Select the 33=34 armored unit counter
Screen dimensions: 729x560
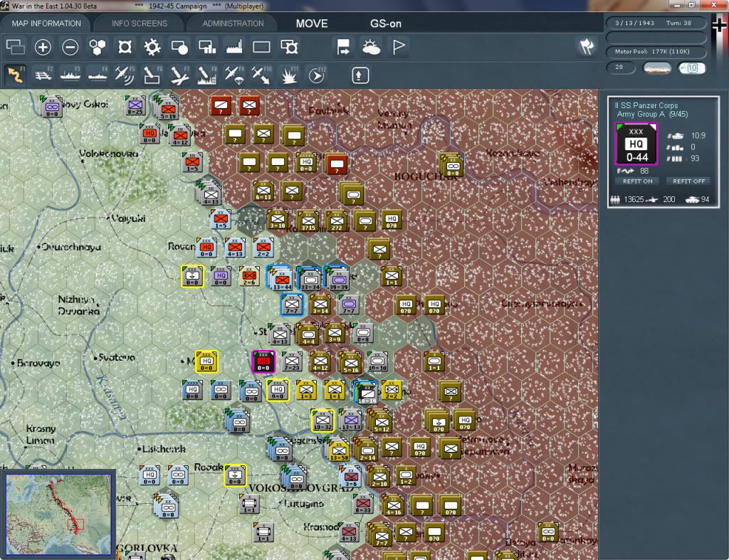click(x=310, y=280)
